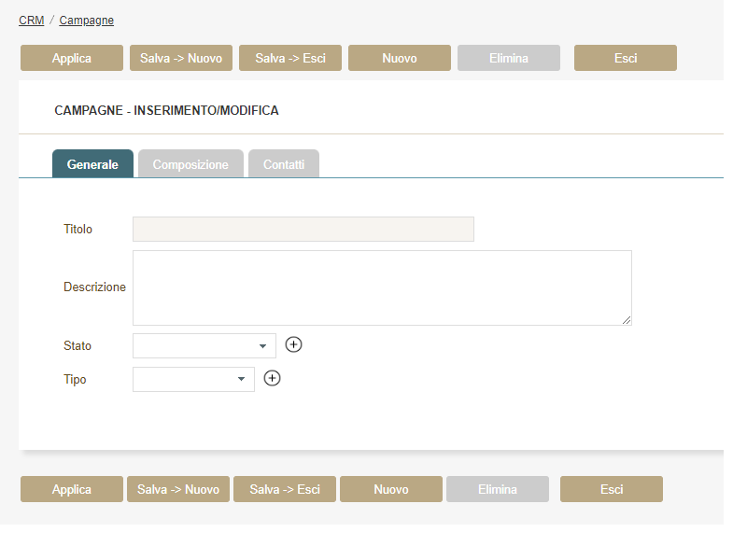747x560 pixels.
Task: Open the CRM breadcrumb link
Action: 31,21
